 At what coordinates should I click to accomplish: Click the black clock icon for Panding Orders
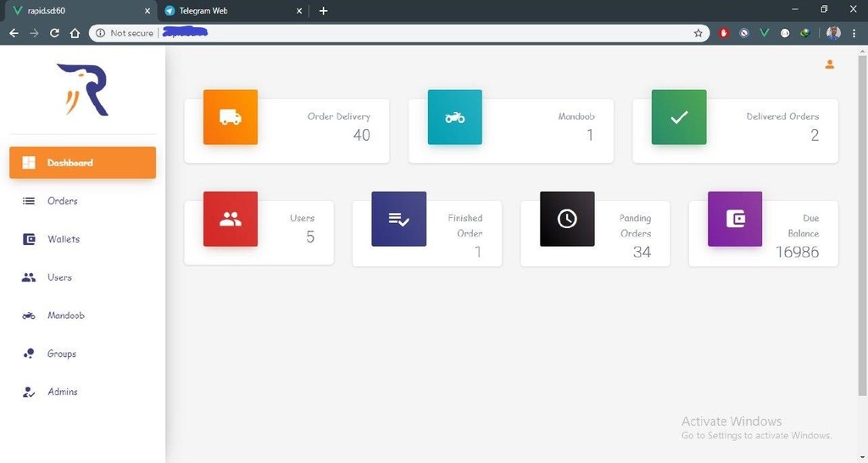567,219
